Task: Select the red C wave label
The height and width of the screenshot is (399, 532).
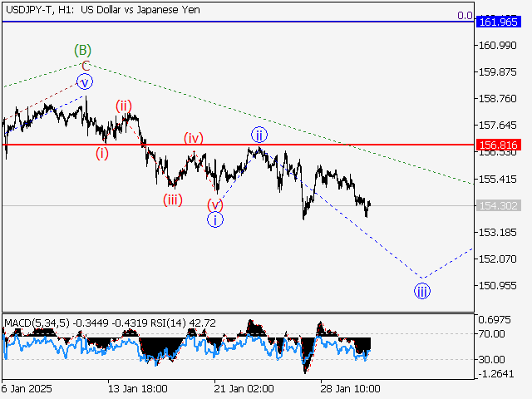Action: pos(84,66)
